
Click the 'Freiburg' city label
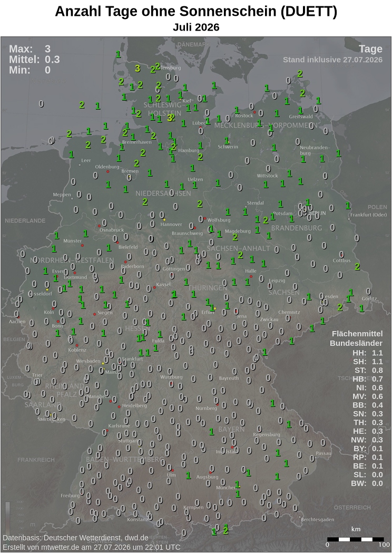pos(70,496)
